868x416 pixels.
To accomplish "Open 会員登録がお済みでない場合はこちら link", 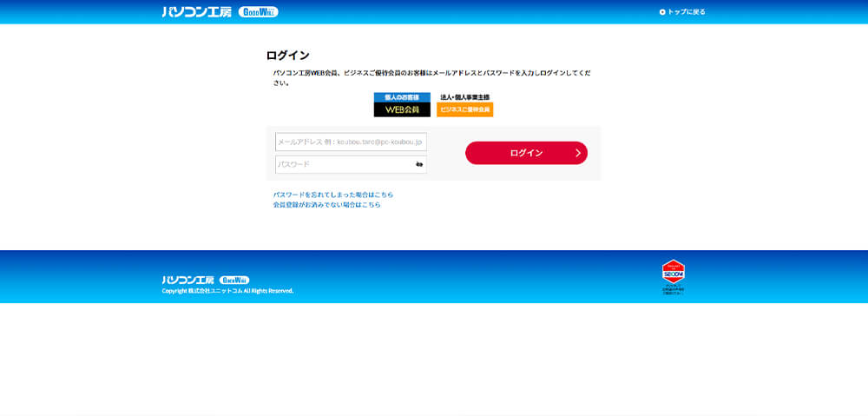I will (326, 204).
